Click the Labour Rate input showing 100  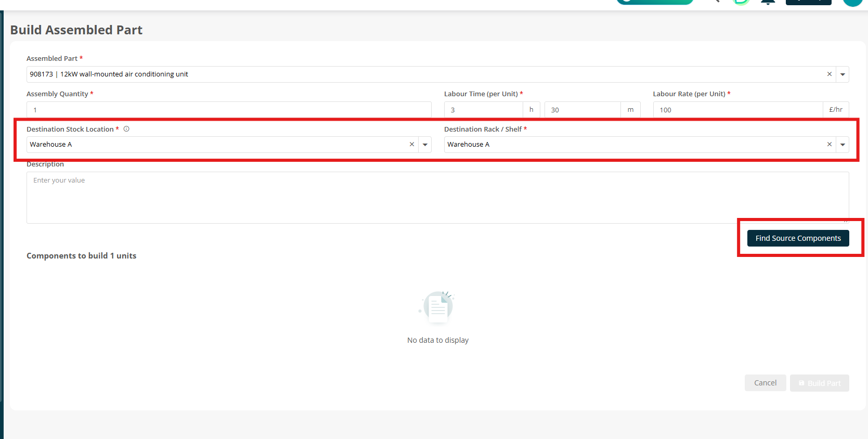737,110
